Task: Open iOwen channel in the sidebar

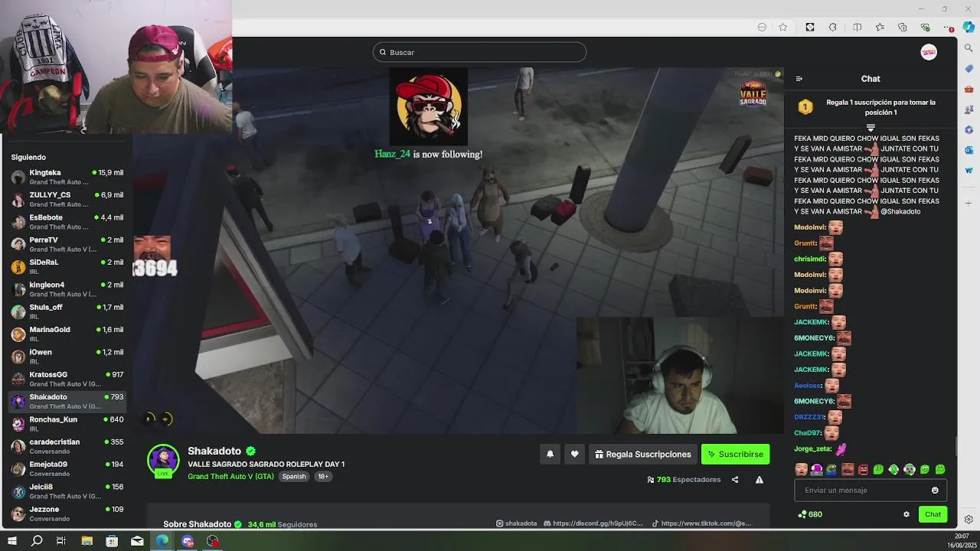Action: 67,357
